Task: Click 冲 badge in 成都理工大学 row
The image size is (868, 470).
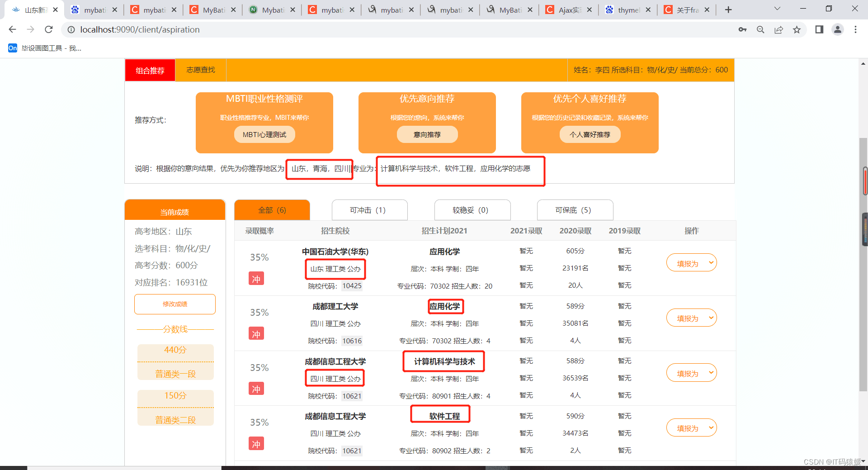Action: coord(256,333)
